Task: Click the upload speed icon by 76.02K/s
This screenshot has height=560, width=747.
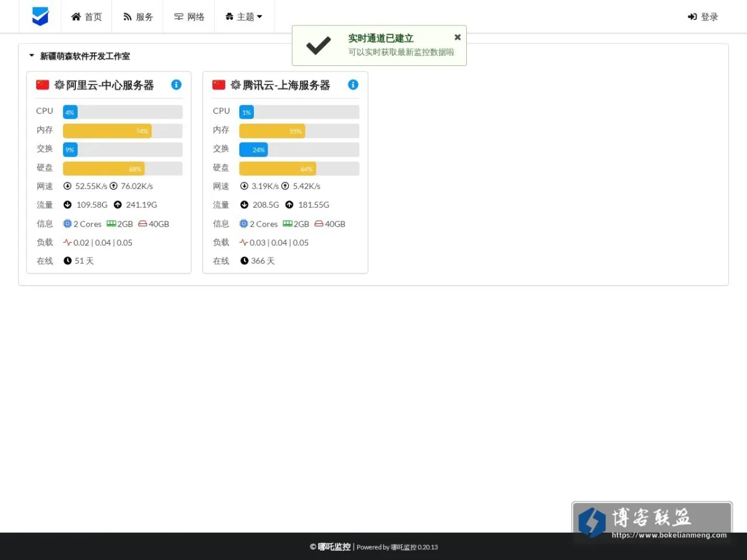Action: [x=113, y=186]
